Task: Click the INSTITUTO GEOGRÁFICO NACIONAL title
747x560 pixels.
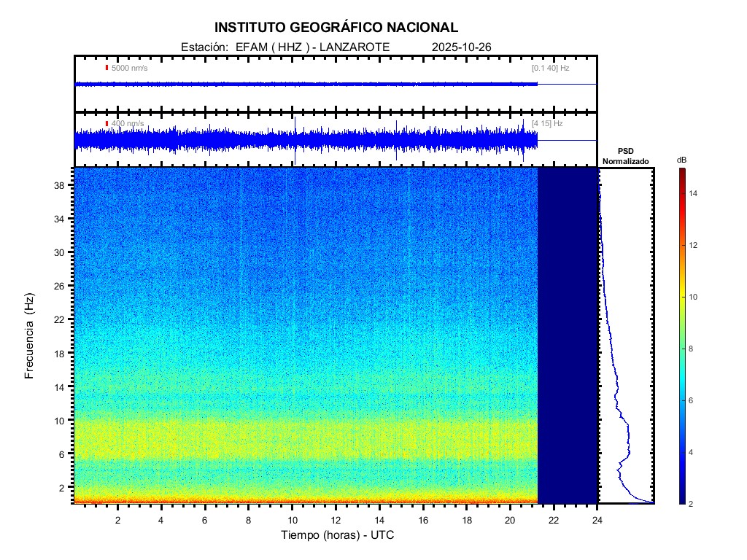Action: pyautogui.click(x=336, y=28)
